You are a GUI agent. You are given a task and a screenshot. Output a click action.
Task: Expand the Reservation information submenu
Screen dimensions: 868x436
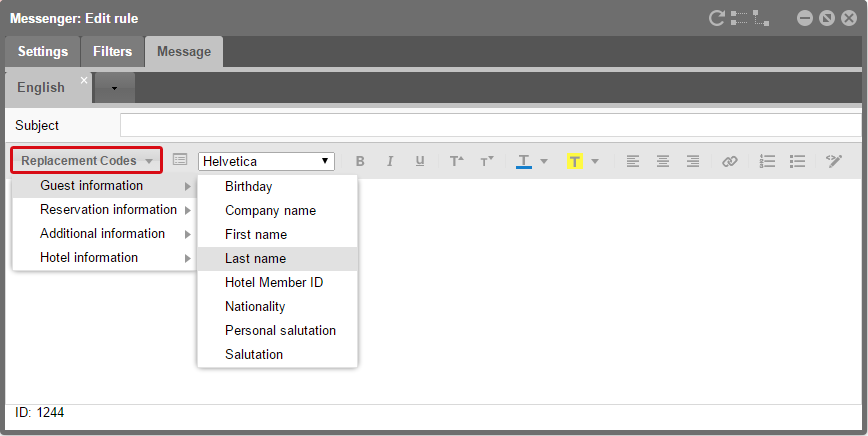coord(108,210)
